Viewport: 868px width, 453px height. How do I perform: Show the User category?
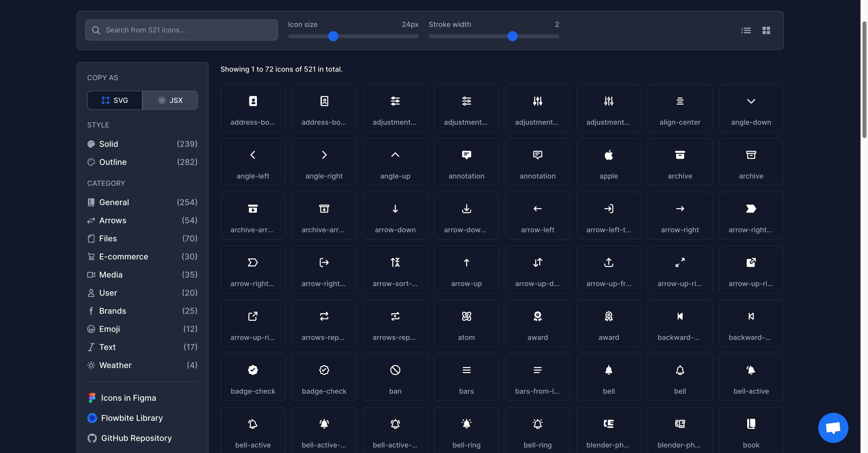coord(142,293)
